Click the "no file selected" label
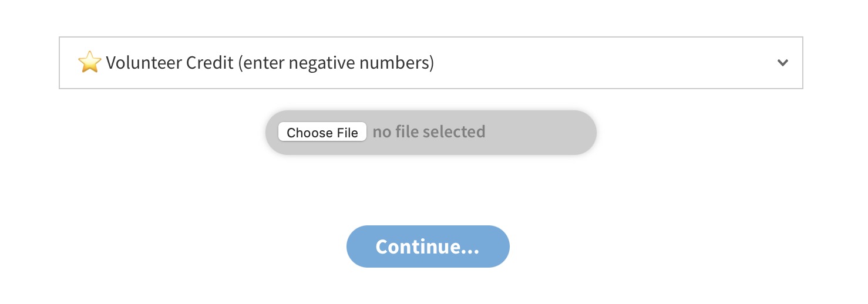Image resolution: width=868 pixels, height=304 pixels. tap(429, 132)
